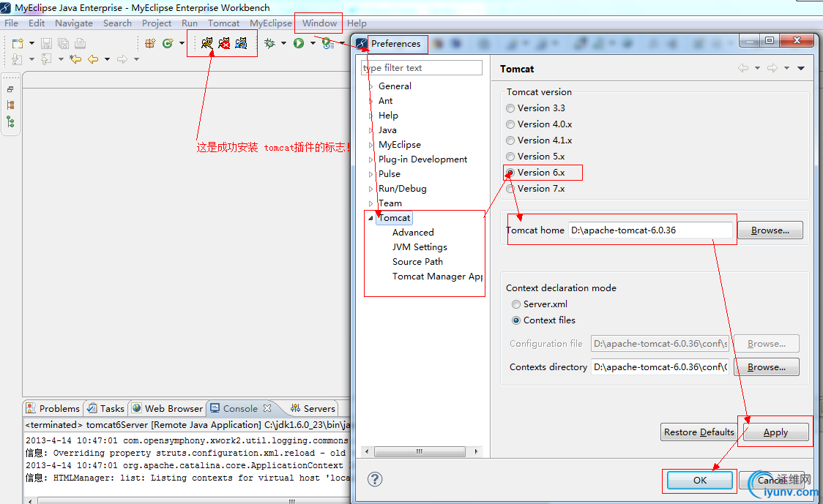Select Tomcat Version 6.x

coord(535,173)
